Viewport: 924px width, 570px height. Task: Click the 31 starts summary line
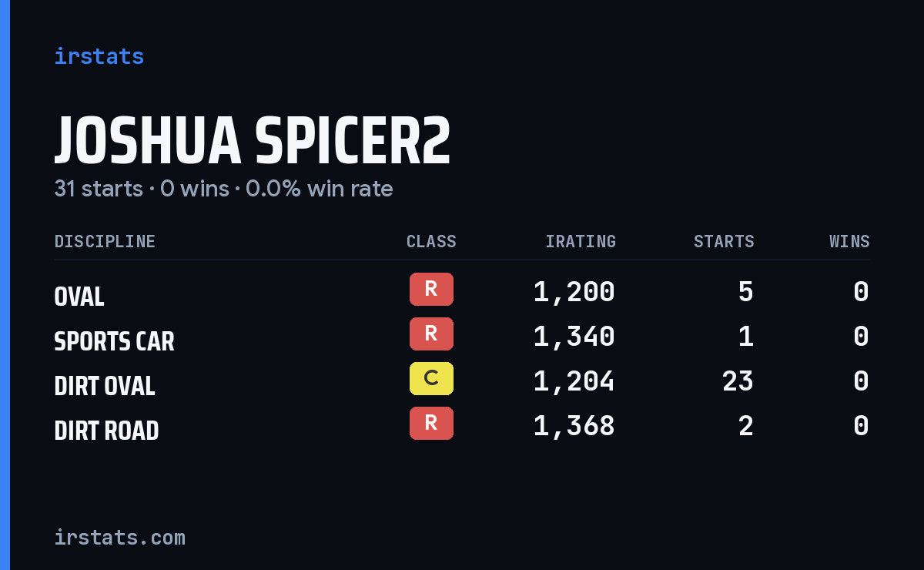223,189
